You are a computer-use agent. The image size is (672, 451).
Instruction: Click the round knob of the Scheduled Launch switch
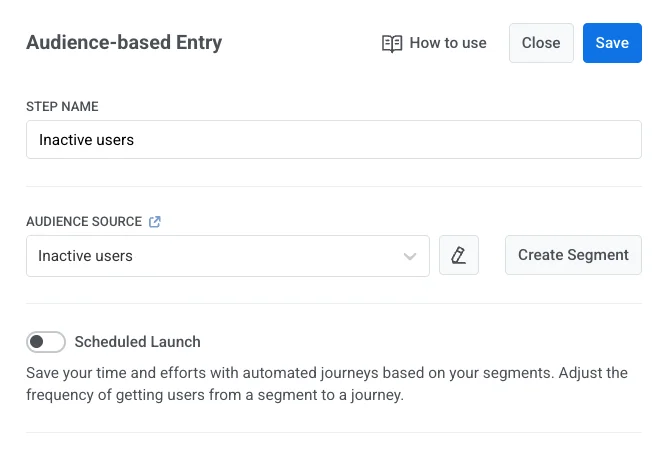point(37,342)
